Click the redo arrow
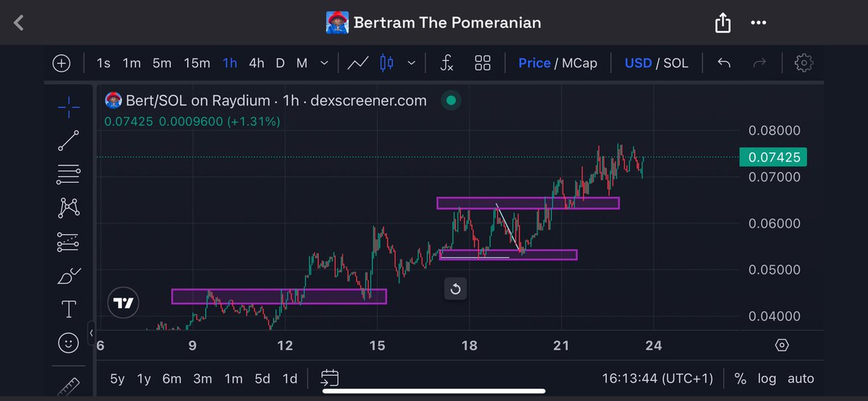The height and width of the screenshot is (401, 868). tap(759, 64)
